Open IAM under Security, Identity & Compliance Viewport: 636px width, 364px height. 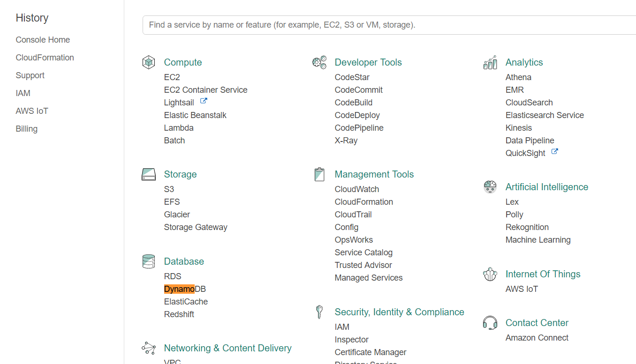(342, 327)
